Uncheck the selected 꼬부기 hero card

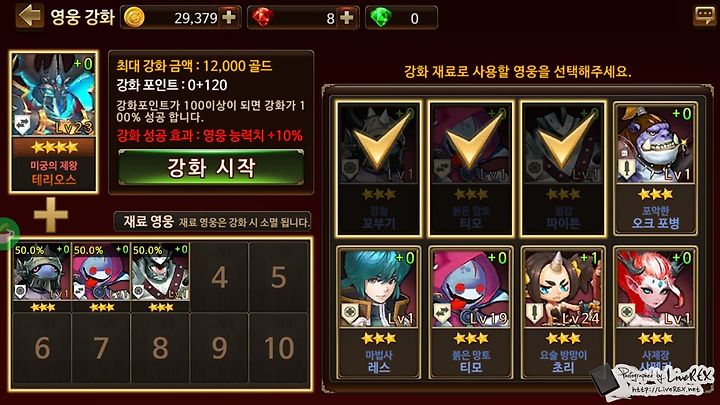pyautogui.click(x=378, y=169)
